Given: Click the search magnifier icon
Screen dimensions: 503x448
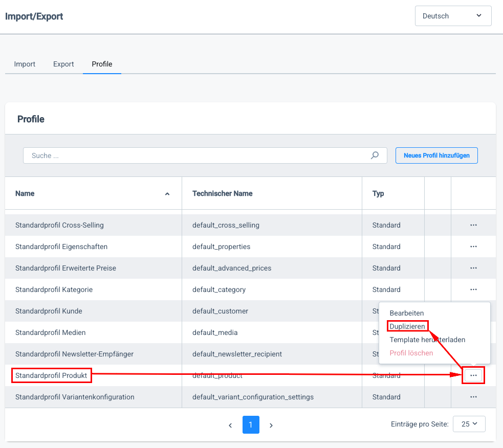Looking at the screenshot, I should pyautogui.click(x=375, y=155).
